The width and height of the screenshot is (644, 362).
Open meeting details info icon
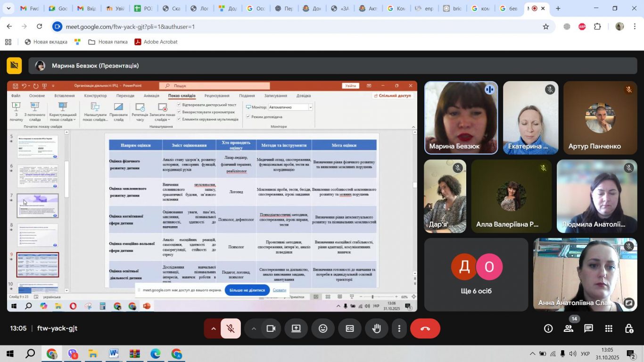(x=548, y=329)
